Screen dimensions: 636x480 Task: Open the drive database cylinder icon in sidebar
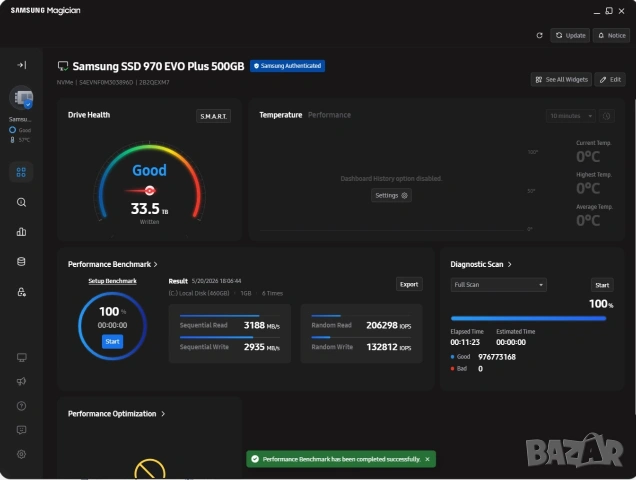21,262
